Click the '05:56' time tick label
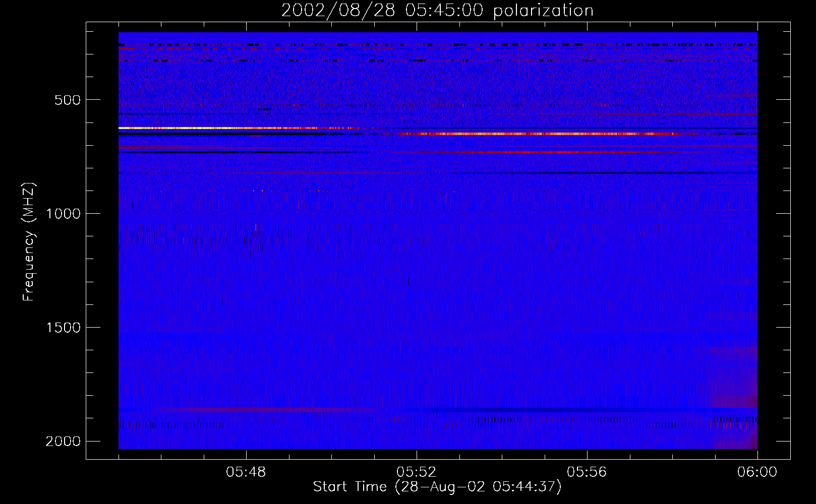816x504 pixels. [587, 473]
